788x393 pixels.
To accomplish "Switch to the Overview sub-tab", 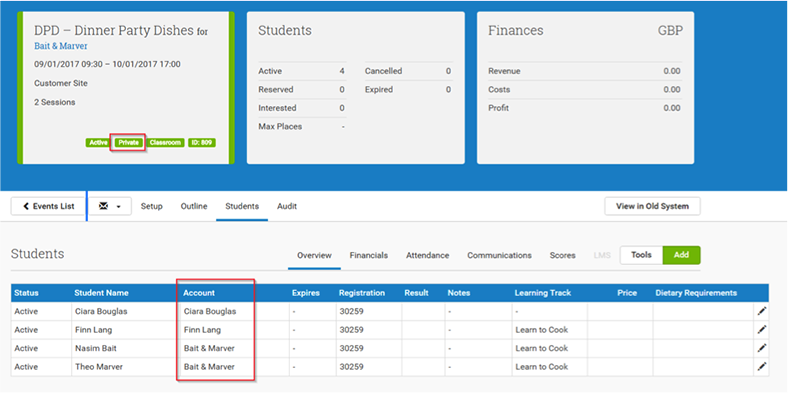I will [314, 255].
